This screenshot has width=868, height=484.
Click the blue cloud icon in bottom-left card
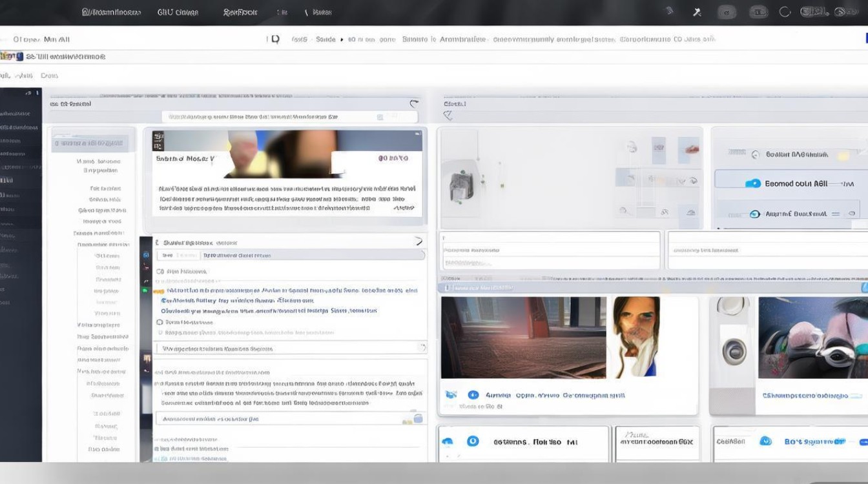[x=448, y=442]
